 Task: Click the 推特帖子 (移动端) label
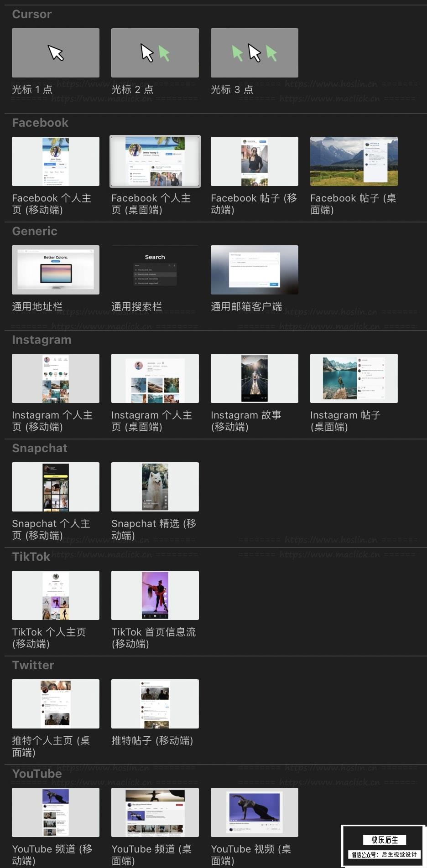pos(152,740)
